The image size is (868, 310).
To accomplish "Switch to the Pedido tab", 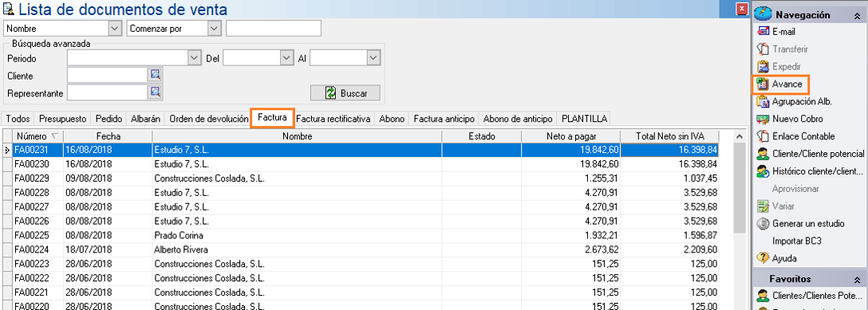I will pos(109,119).
